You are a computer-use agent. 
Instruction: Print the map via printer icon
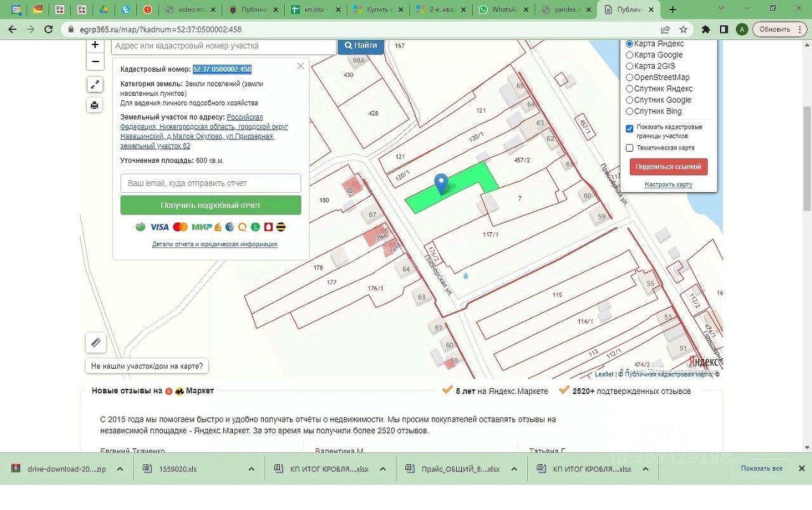pyautogui.click(x=95, y=105)
